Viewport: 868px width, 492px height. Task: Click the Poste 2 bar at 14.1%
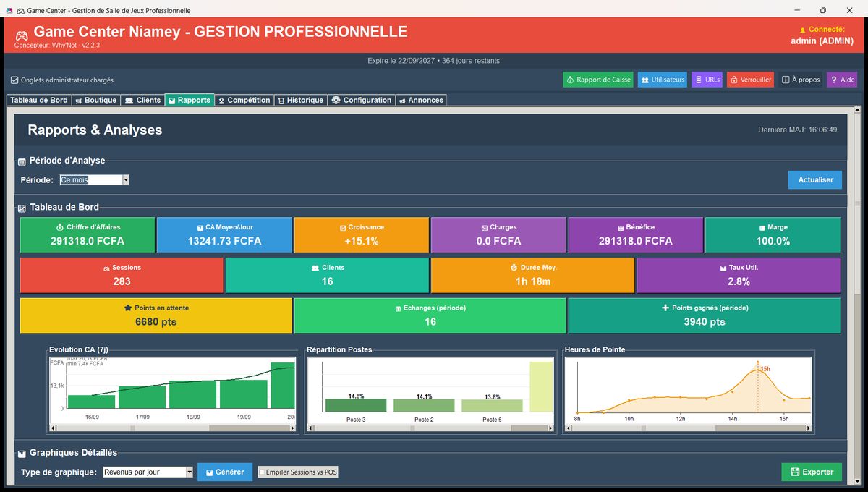pos(424,406)
